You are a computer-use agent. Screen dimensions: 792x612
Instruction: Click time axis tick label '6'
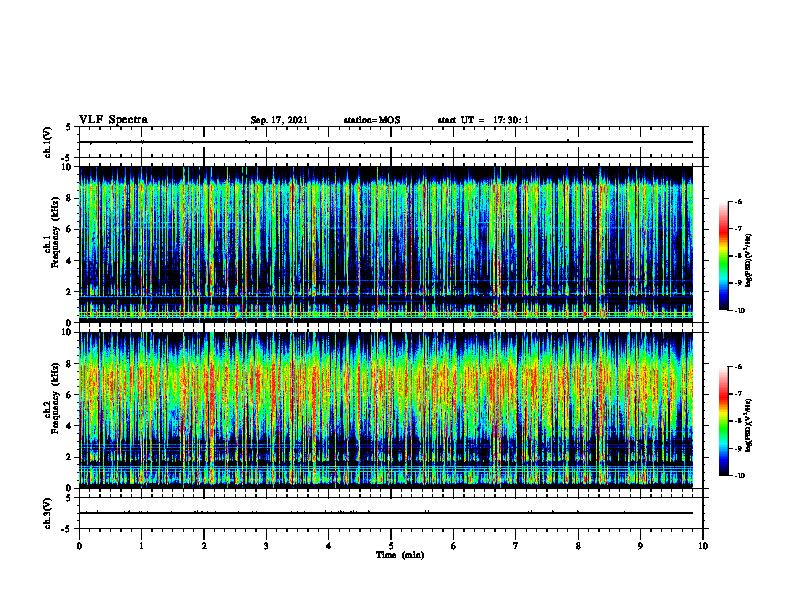454,546
